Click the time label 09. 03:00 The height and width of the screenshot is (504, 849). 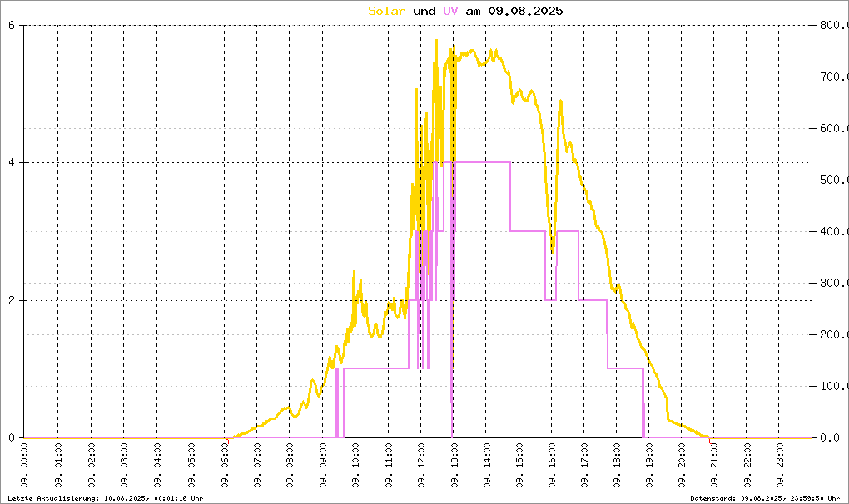pyautogui.click(x=124, y=465)
